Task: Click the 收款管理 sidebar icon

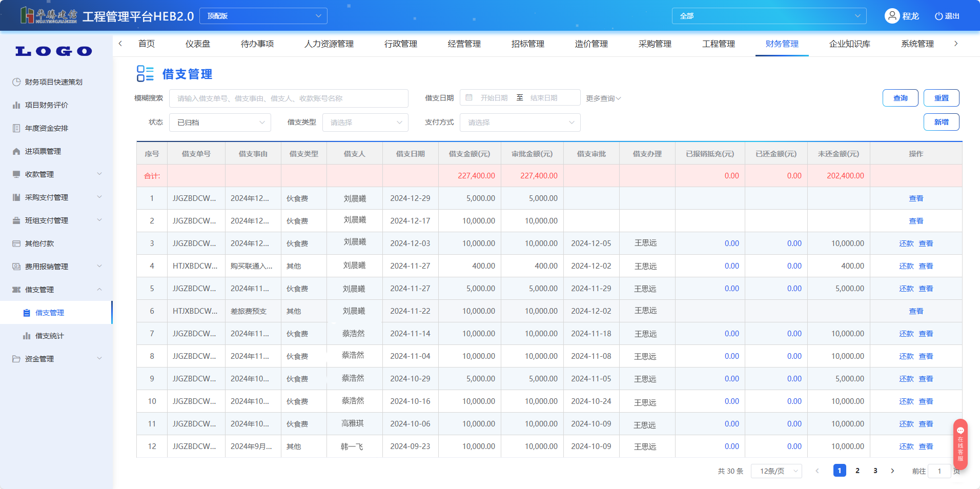Action: click(16, 174)
